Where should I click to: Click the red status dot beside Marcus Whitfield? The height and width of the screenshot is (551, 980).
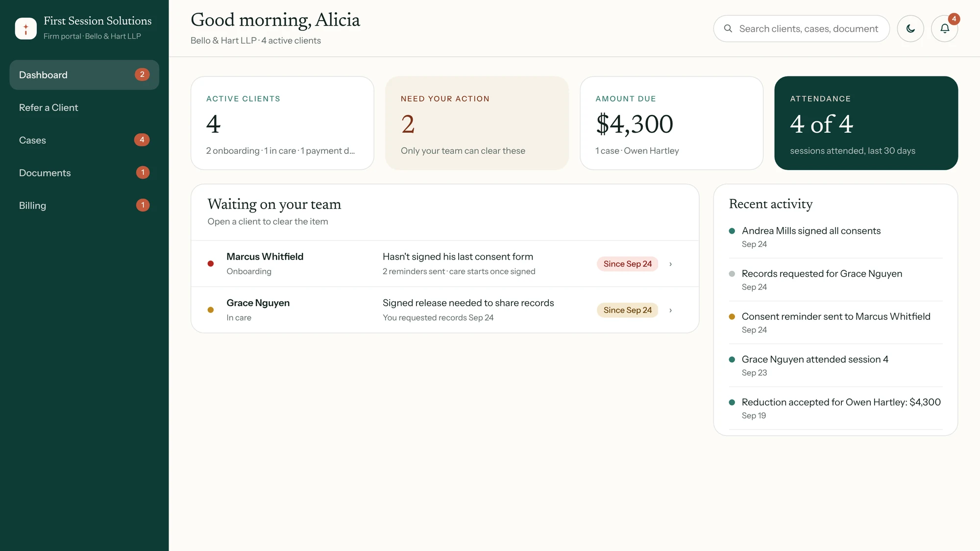click(x=211, y=264)
